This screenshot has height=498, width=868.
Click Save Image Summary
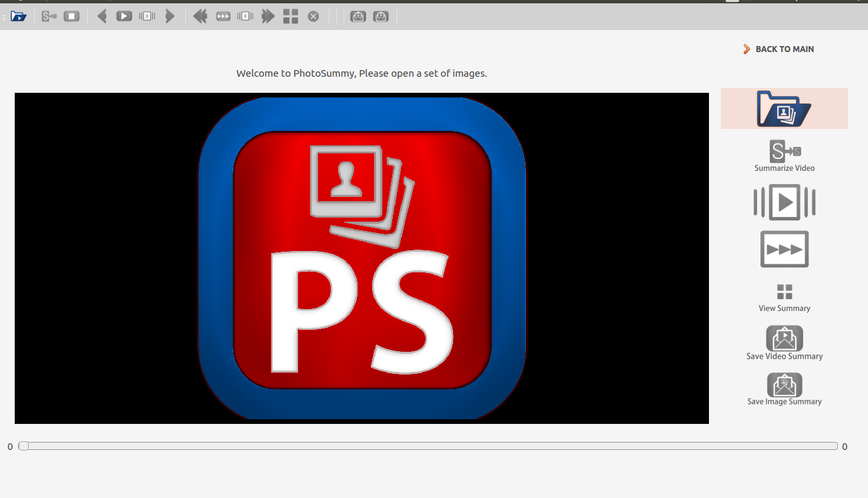tap(784, 389)
